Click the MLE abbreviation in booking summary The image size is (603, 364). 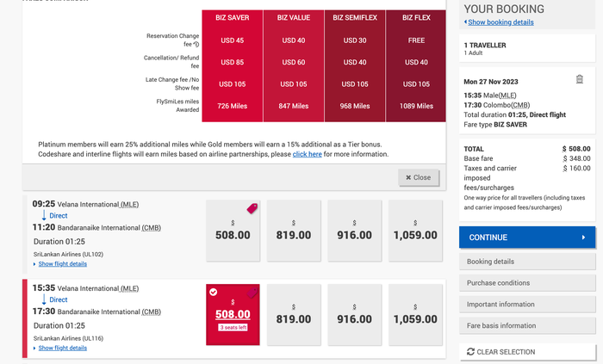click(x=507, y=96)
